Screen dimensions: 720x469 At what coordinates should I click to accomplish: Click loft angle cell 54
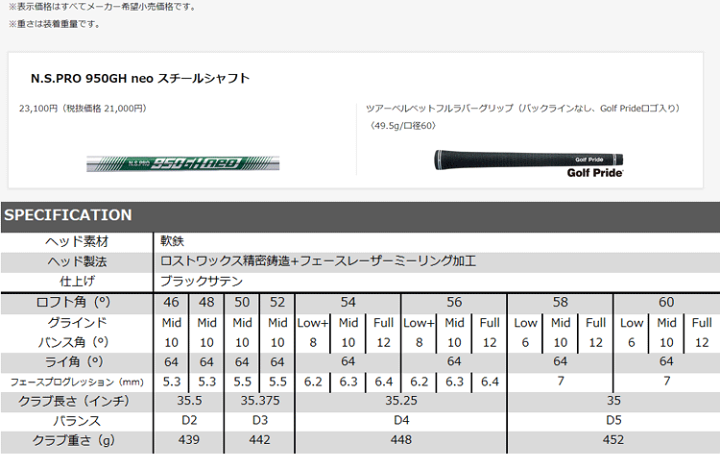[x=348, y=302]
